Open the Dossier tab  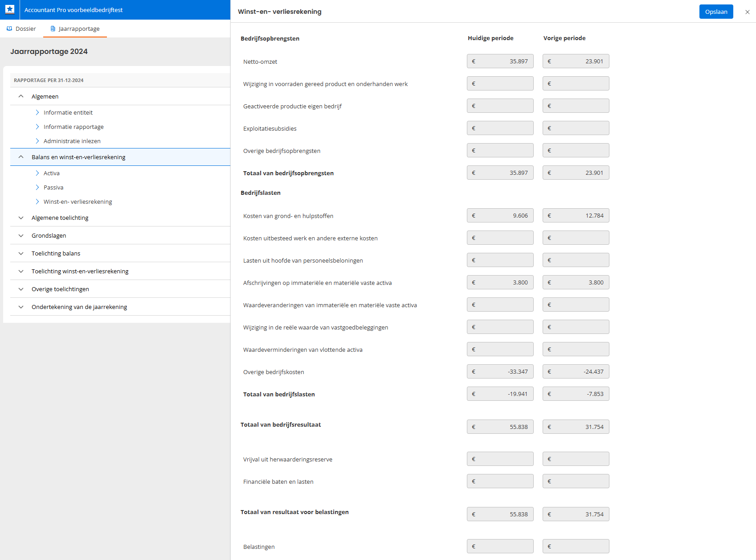[21, 29]
